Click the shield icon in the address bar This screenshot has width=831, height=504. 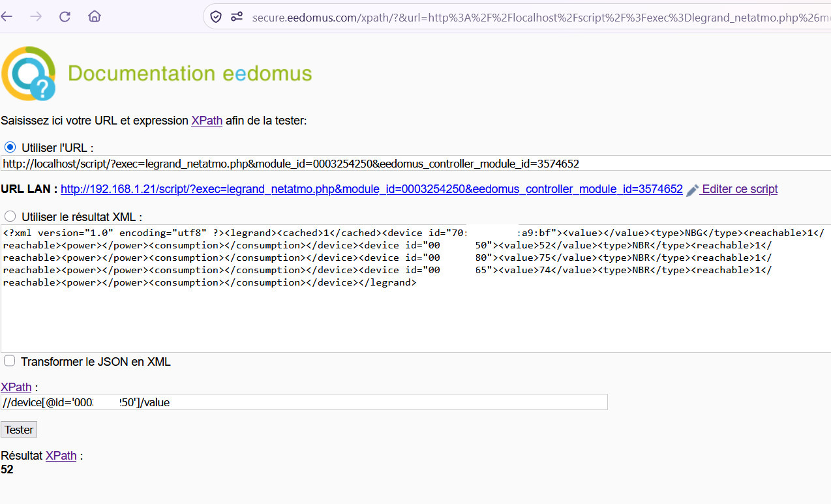tap(216, 17)
